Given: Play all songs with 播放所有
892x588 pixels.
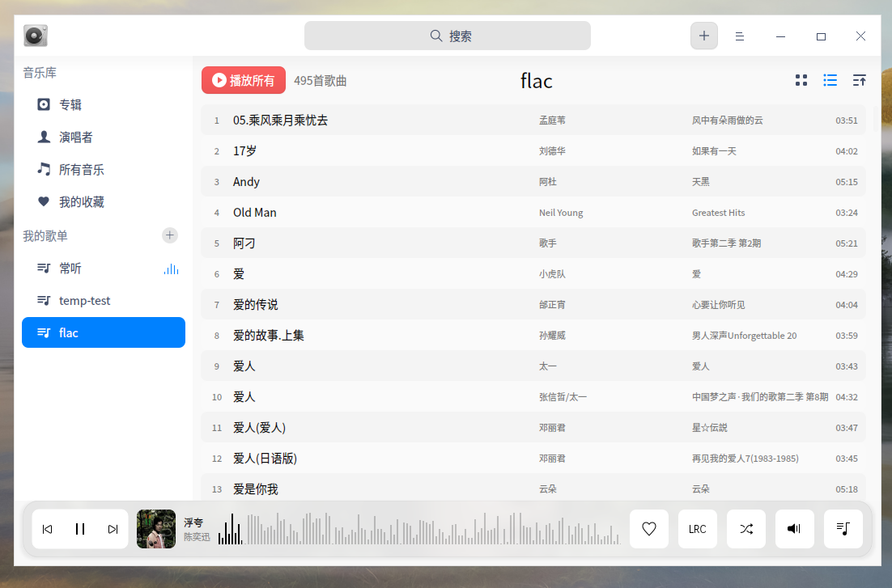Looking at the screenshot, I should coord(244,80).
